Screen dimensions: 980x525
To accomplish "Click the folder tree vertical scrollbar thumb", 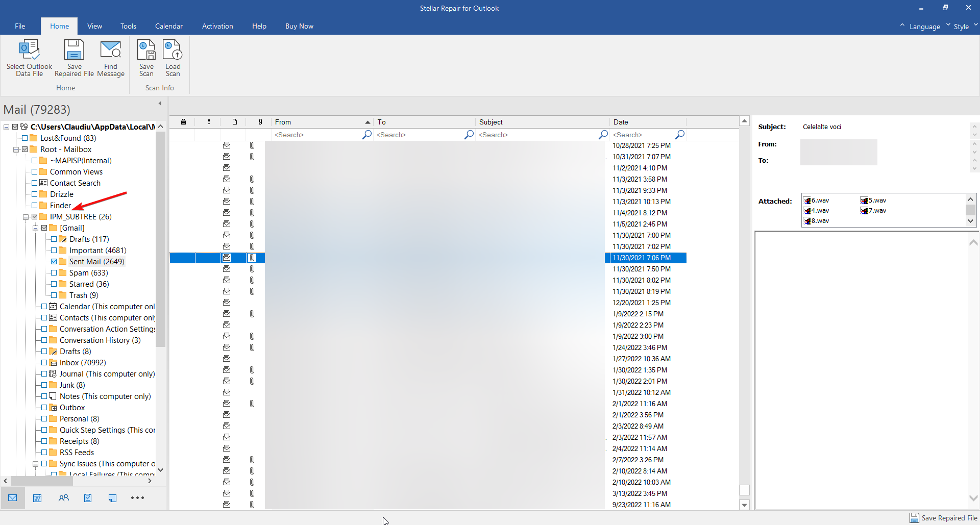I will click(160, 239).
